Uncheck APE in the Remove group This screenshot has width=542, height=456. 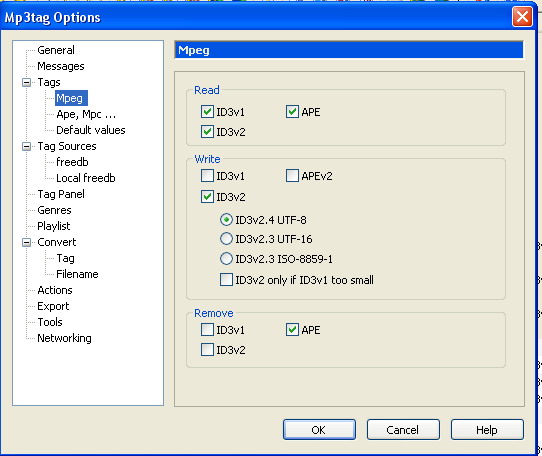click(x=292, y=330)
